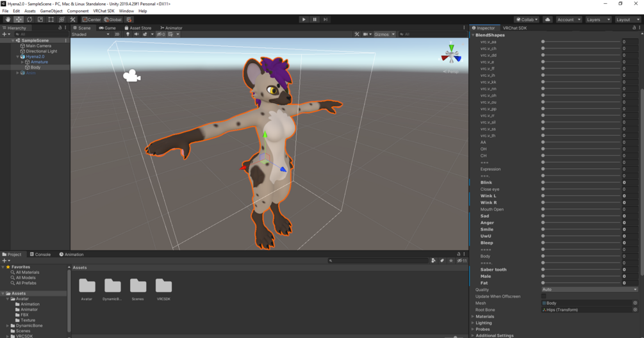This screenshot has width=644, height=338.
Task: Expand the Materials section
Action: (x=473, y=316)
